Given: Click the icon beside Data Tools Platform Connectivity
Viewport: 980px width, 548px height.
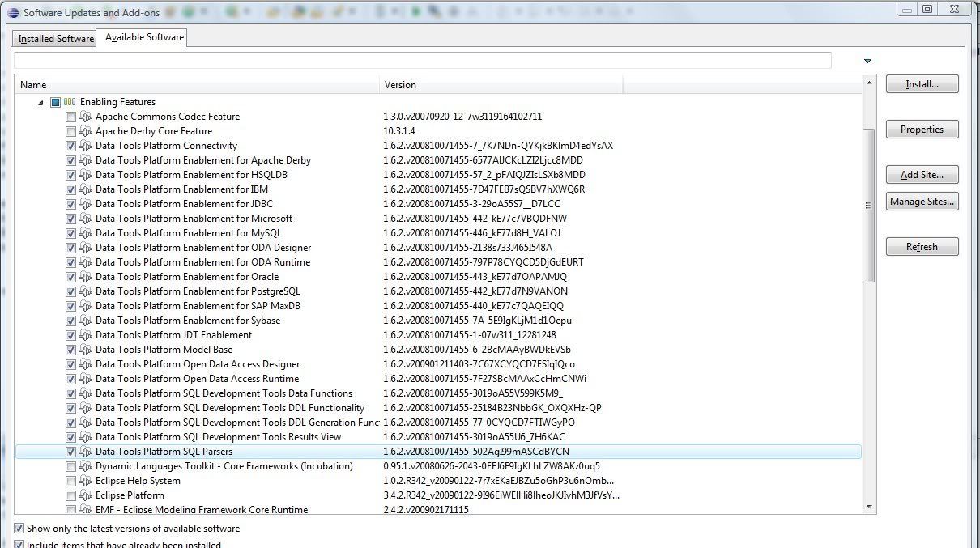Looking at the screenshot, I should 86,146.
